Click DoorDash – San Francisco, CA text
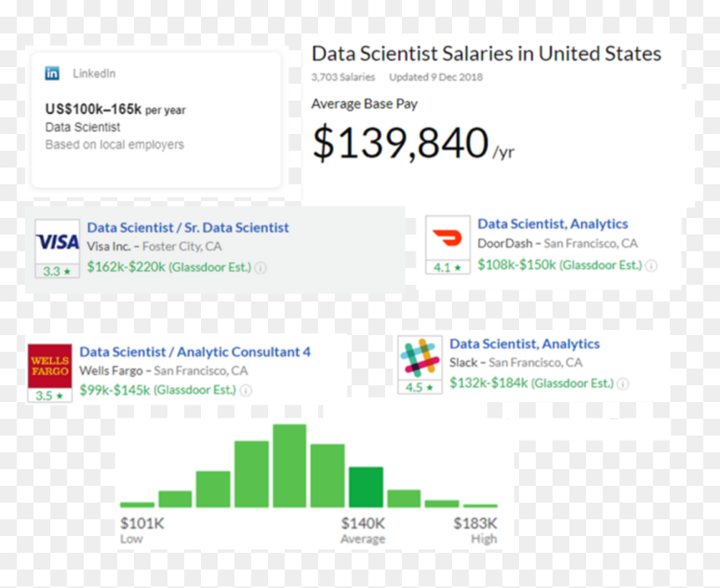 tap(558, 244)
